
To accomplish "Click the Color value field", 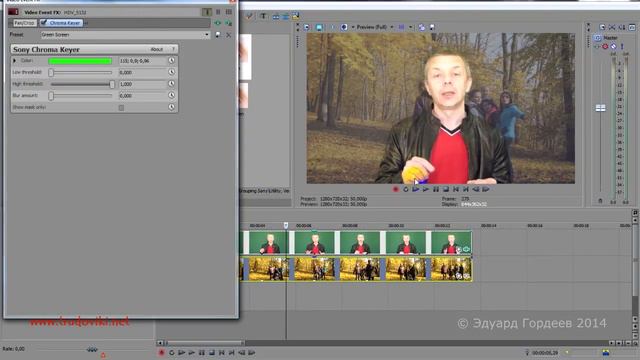I will coord(142,61).
